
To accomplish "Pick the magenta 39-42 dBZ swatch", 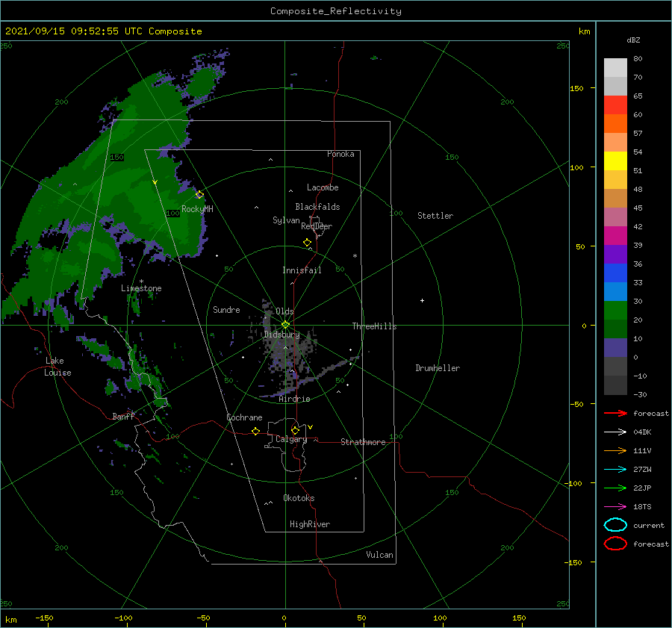I will pyautogui.click(x=615, y=236).
